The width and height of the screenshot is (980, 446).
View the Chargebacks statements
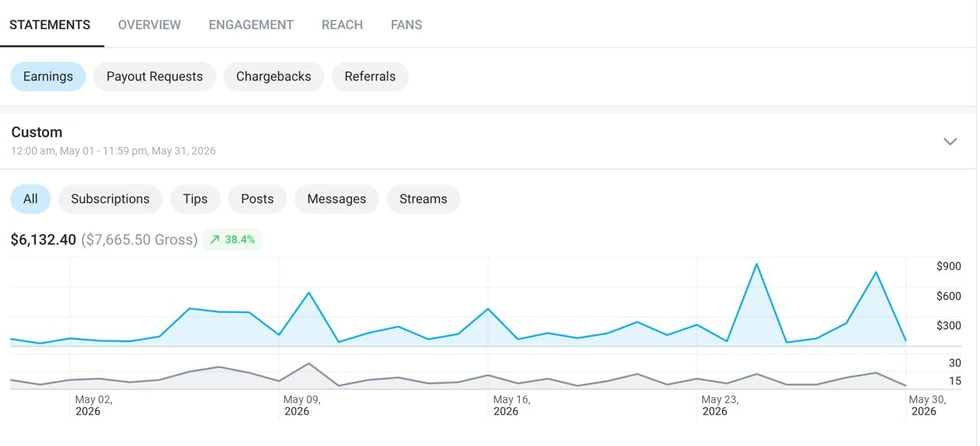273,77
